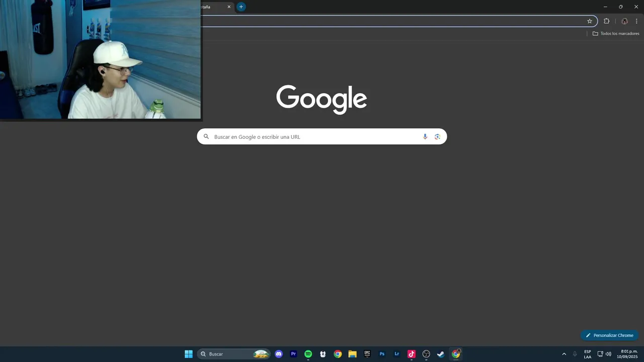Viewport: 644px width, 362px height.
Task: Open the clock showing 8:01 p. m.
Action: tap(627, 354)
